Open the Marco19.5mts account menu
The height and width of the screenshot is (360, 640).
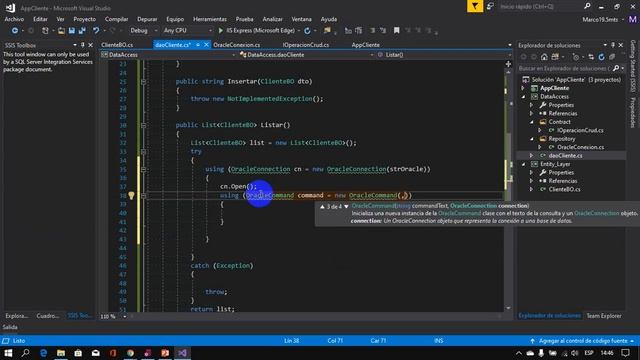(603, 19)
